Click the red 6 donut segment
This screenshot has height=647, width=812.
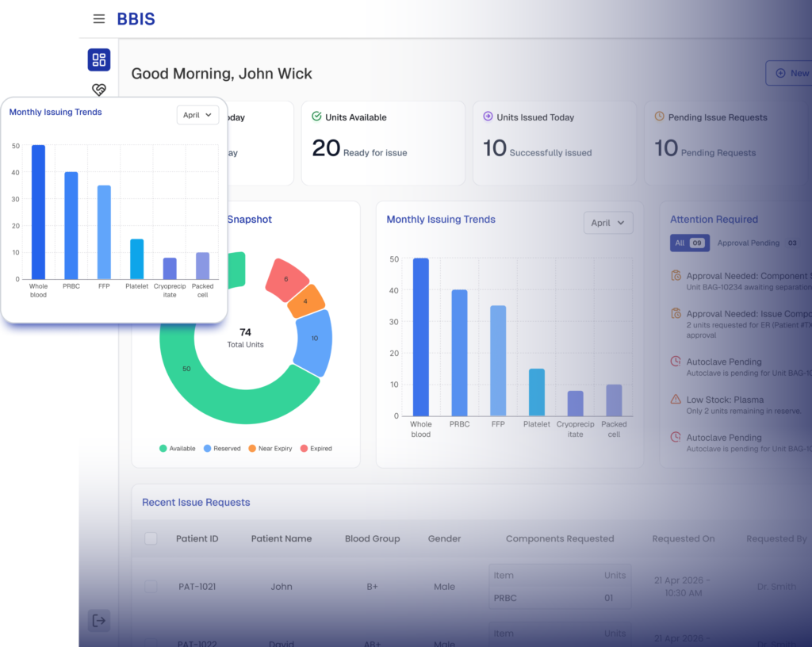coord(286,280)
